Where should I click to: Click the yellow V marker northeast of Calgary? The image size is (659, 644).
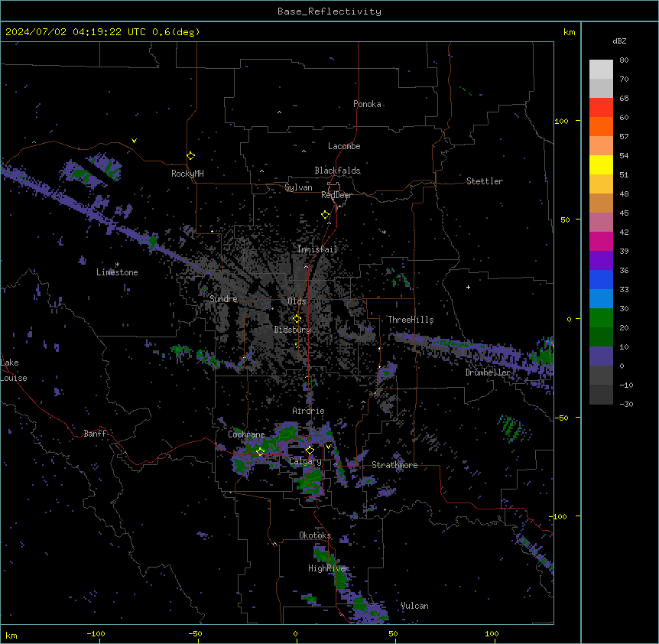click(x=328, y=447)
